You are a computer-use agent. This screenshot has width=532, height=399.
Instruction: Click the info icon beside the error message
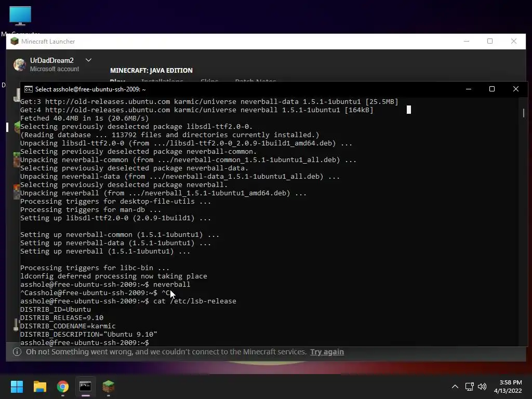click(17, 352)
